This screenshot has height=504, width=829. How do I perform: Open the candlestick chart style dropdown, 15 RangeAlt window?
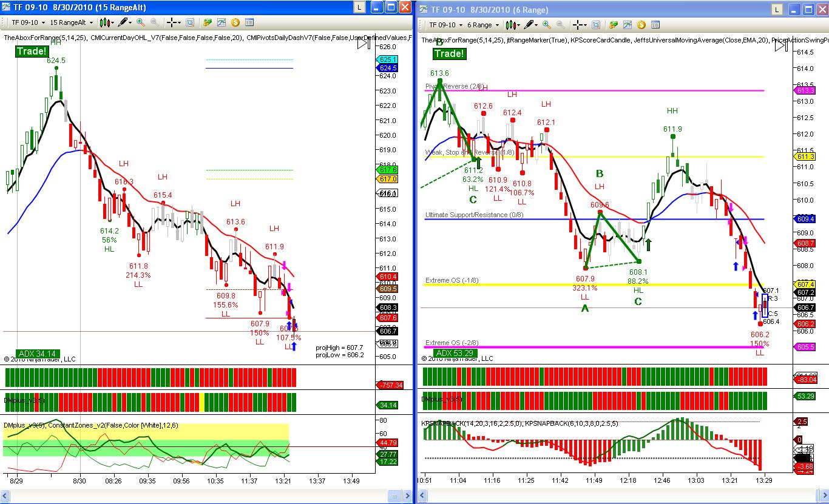[107, 22]
